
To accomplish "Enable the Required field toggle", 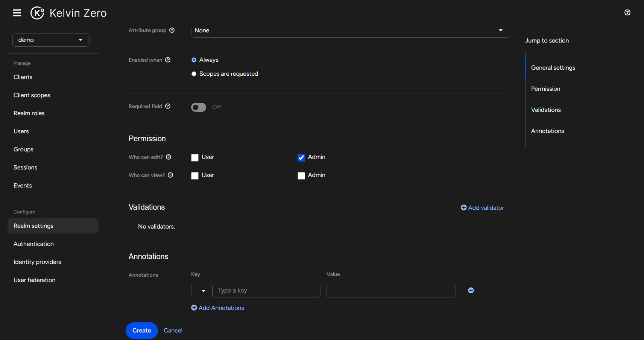I will (198, 107).
